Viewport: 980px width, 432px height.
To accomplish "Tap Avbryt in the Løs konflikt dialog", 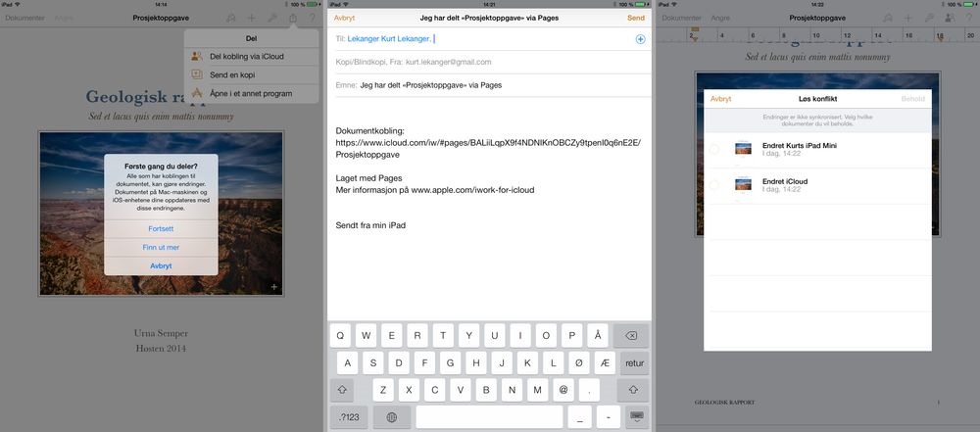I will (x=720, y=99).
